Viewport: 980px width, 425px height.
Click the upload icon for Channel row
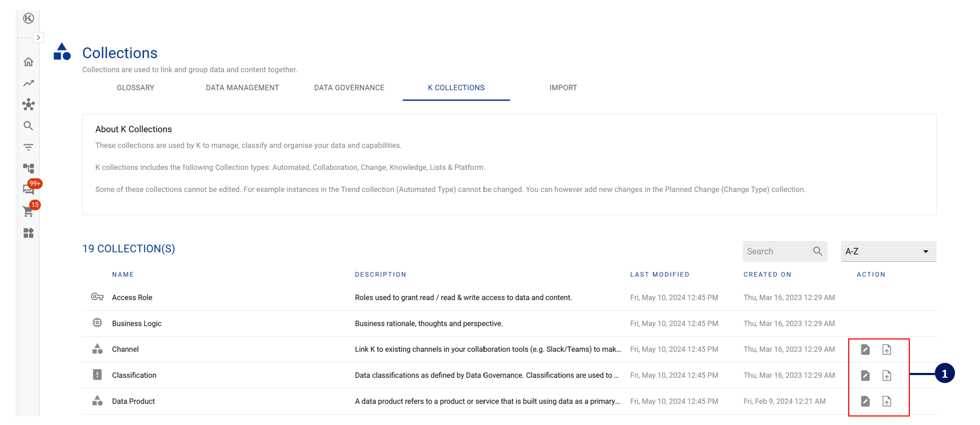[886, 350]
